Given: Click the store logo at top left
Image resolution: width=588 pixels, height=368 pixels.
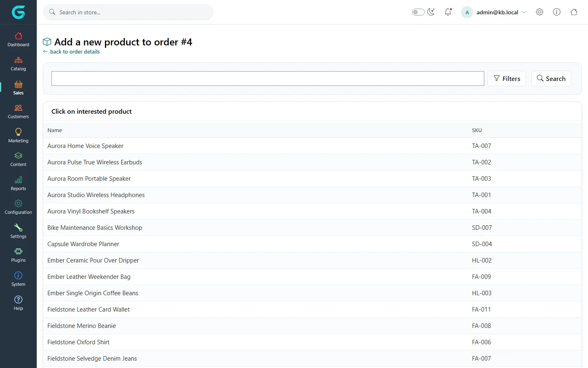Looking at the screenshot, I should click(18, 12).
